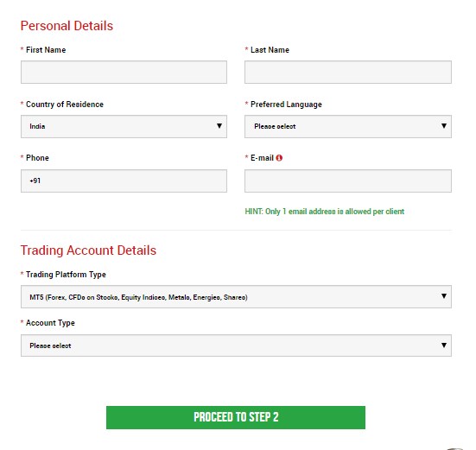Viewport: 476px width, 450px height.
Task: Click the Last Name label
Action: coord(270,50)
